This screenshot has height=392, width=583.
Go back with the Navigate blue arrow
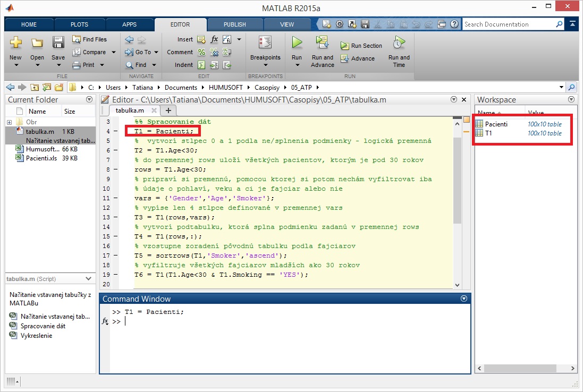coord(129,39)
